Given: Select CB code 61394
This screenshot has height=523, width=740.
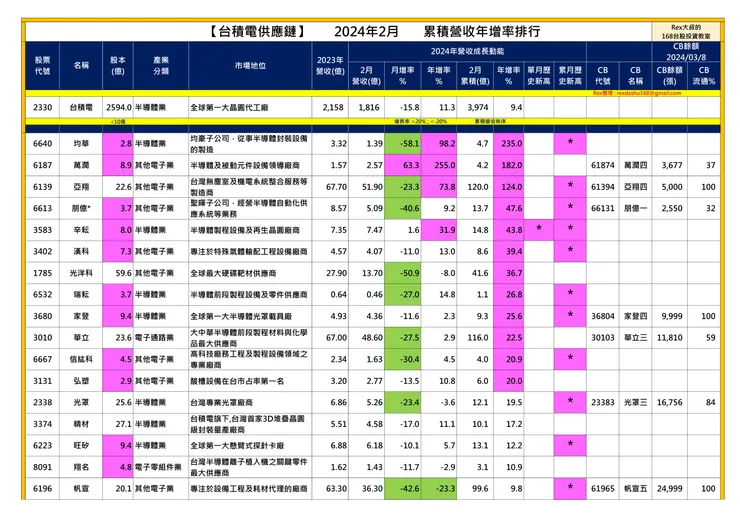Looking at the screenshot, I should click(x=603, y=187).
